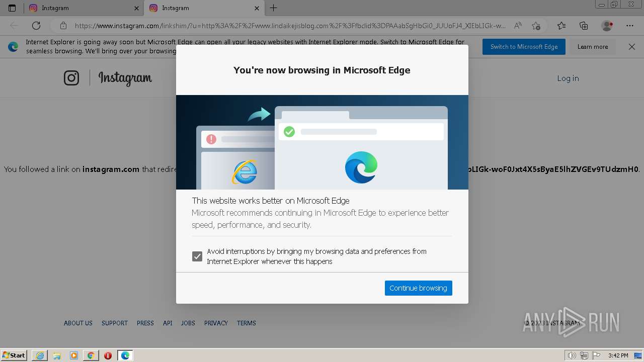Dismiss the Internet Explorer notification bar
Image resolution: width=644 pixels, height=362 pixels.
632,47
